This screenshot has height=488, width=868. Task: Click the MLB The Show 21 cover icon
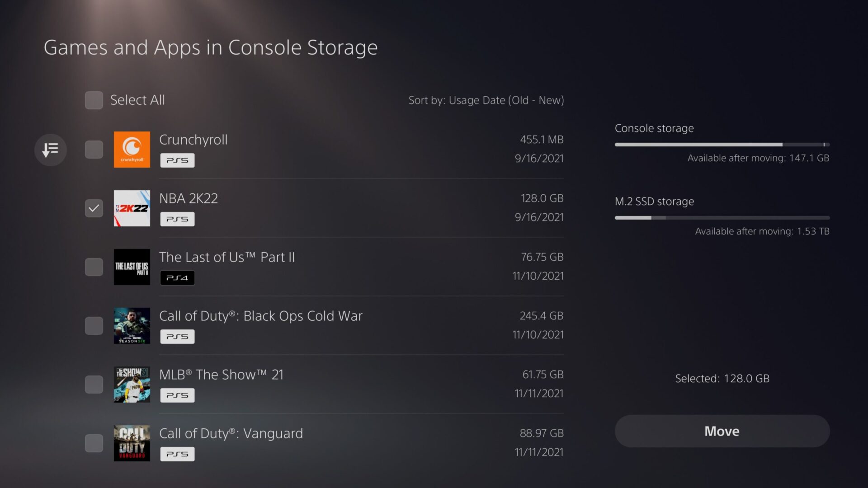132,385
